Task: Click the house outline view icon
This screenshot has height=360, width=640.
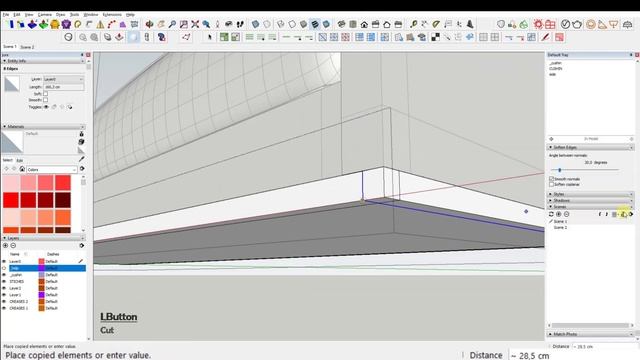Action: coord(387,24)
